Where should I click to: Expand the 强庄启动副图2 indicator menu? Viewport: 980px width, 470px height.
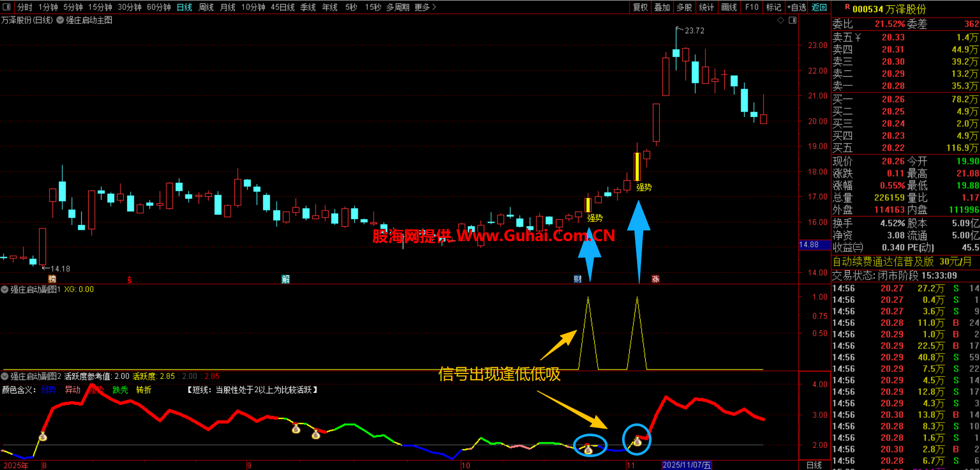(x=5, y=377)
